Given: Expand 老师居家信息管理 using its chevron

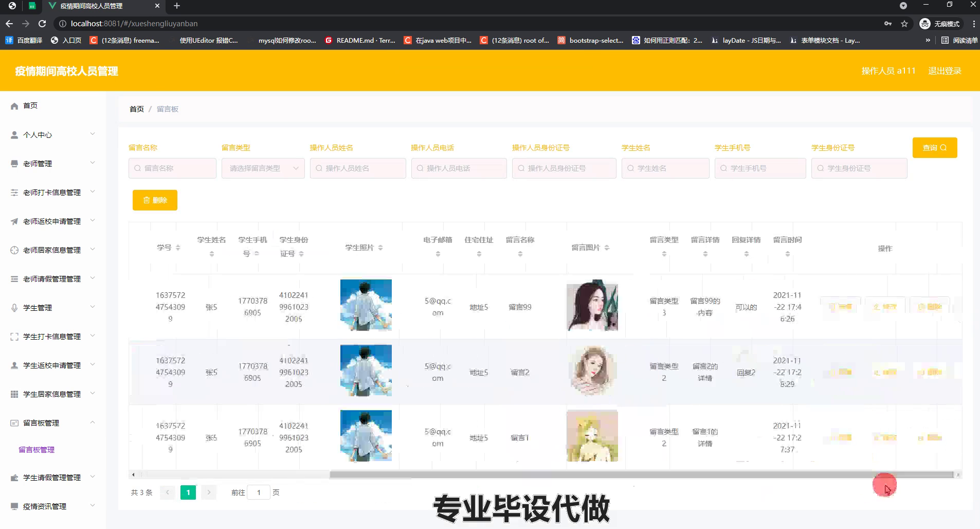Looking at the screenshot, I should (x=93, y=250).
